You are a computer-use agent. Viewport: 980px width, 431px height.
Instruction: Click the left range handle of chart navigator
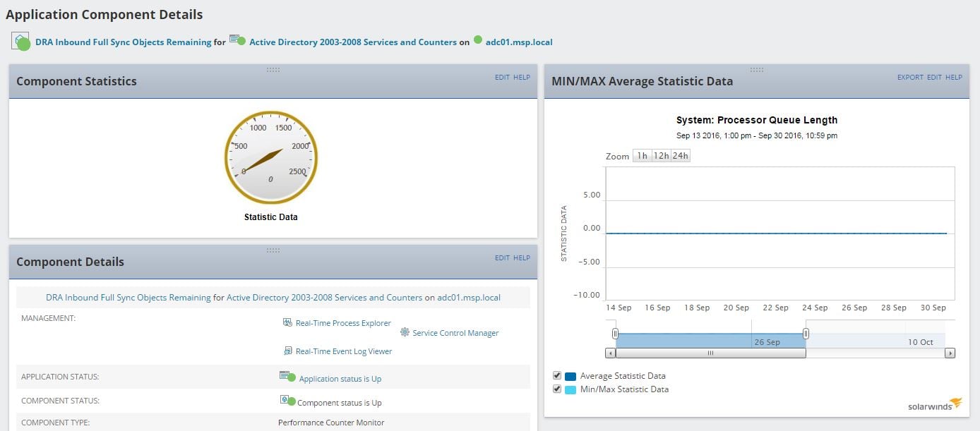click(615, 333)
